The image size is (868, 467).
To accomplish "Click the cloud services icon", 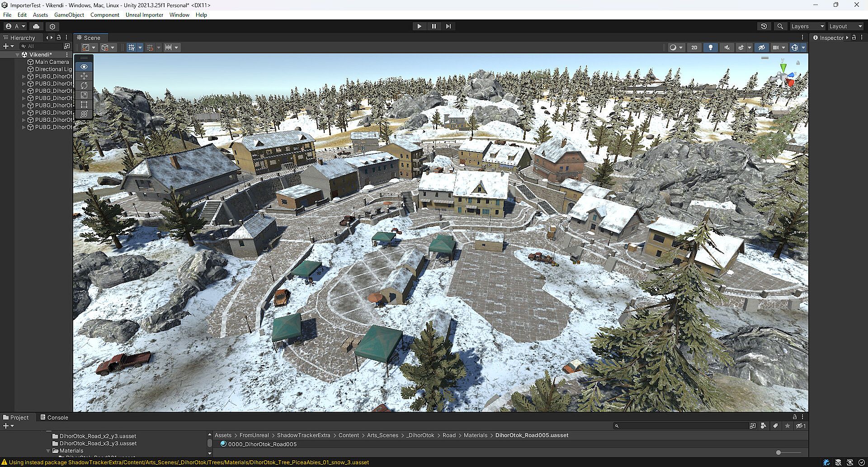I will tap(36, 26).
